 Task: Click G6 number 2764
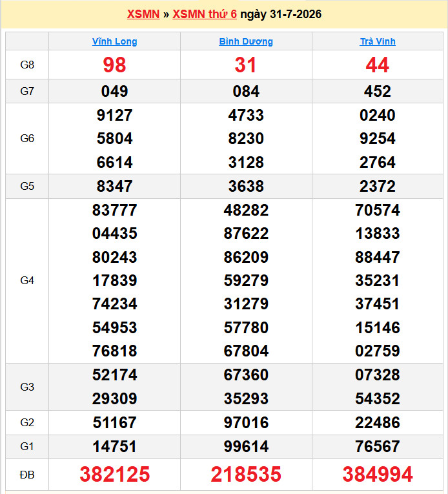pyautogui.click(x=378, y=162)
